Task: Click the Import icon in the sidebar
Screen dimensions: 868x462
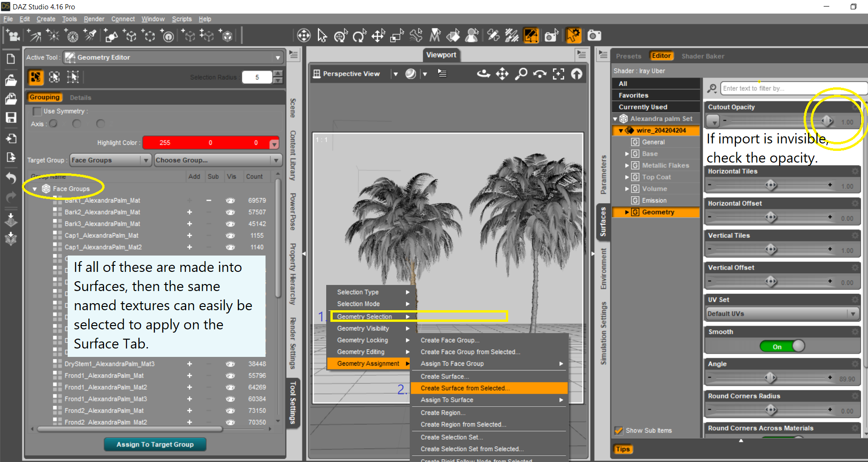Action: [x=11, y=138]
